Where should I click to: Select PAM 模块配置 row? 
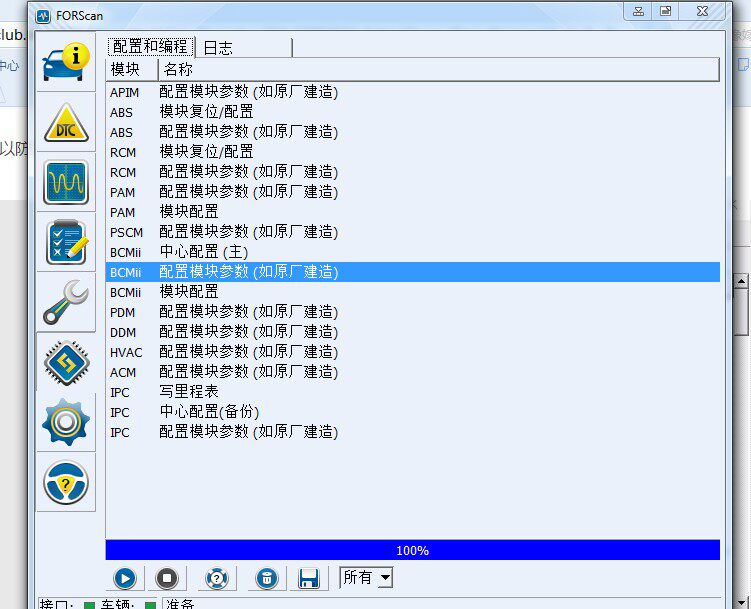pyautogui.click(x=412, y=212)
